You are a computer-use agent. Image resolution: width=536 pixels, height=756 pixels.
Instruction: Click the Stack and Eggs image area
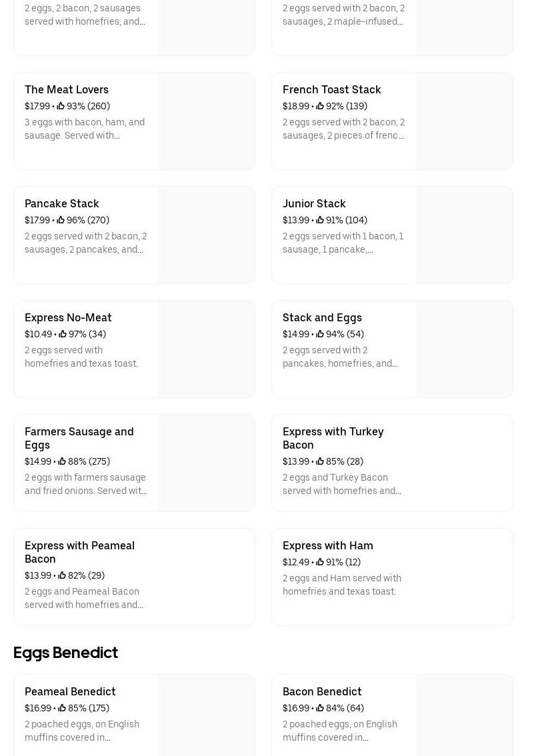pyautogui.click(x=464, y=349)
